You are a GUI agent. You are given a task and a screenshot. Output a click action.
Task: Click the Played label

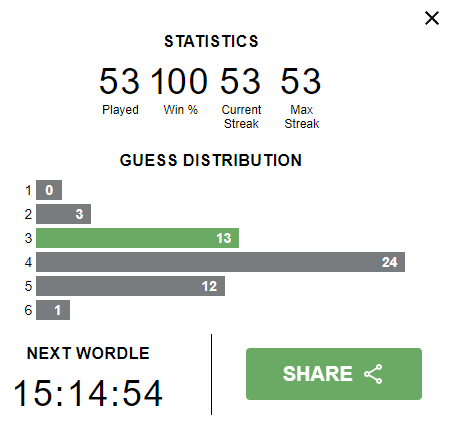120,110
